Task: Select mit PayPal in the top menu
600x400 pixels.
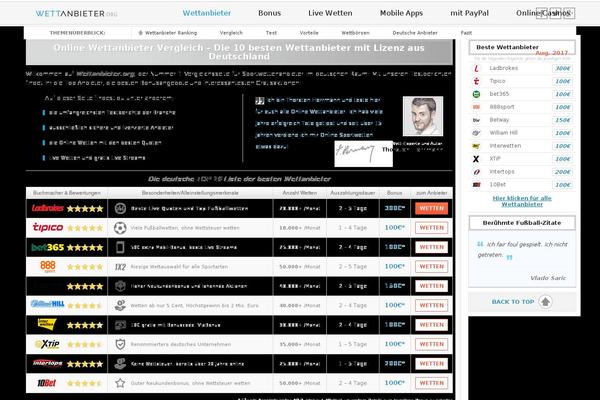Action: (470, 13)
